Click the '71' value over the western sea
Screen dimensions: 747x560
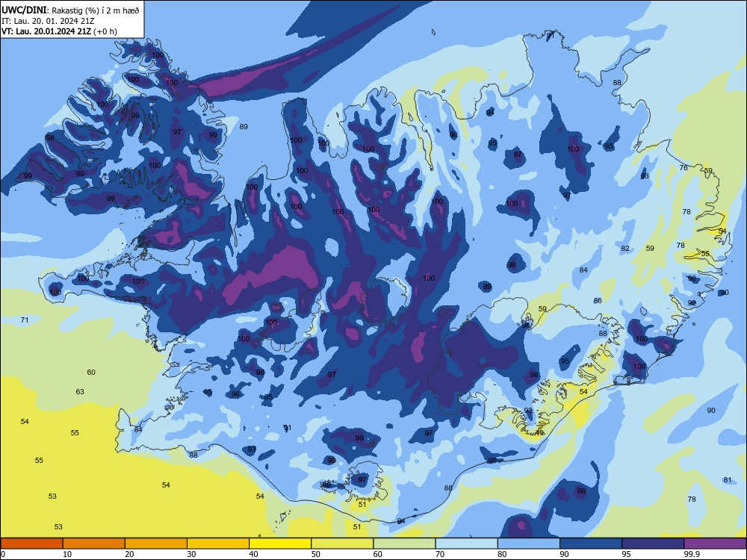point(25,320)
